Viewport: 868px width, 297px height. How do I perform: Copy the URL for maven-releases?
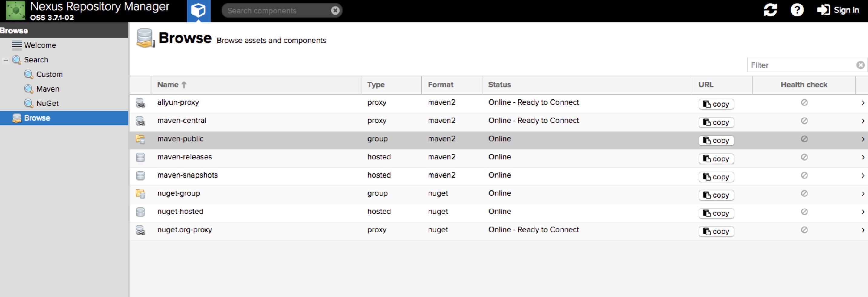716,159
